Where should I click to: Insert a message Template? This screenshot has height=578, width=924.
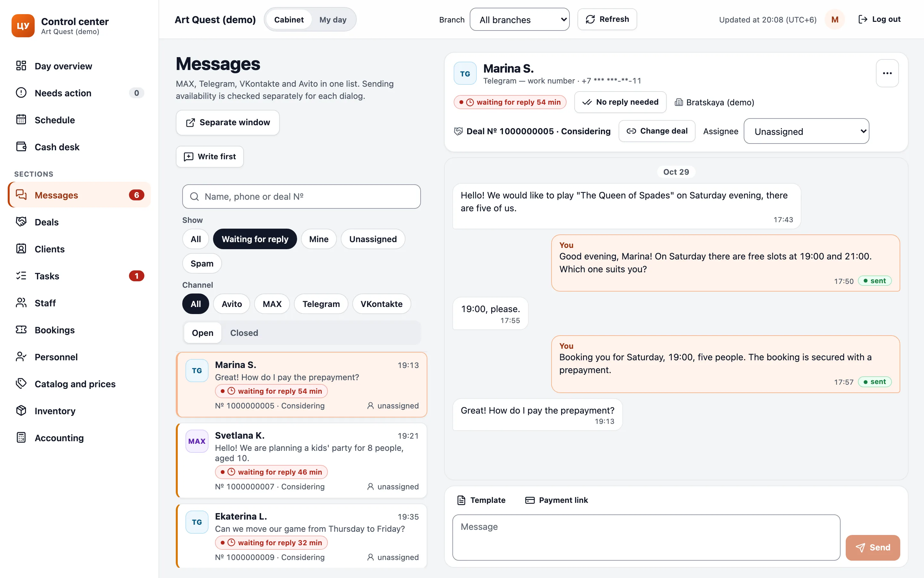click(x=481, y=500)
